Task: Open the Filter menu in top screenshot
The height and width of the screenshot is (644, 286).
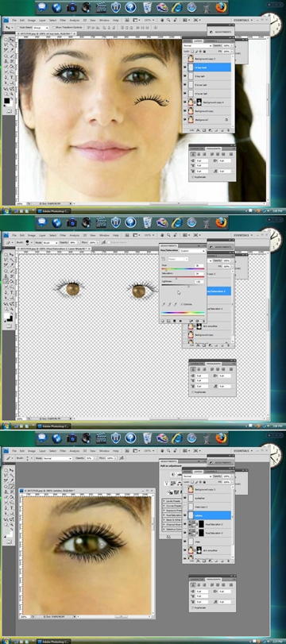Action: coord(64,20)
